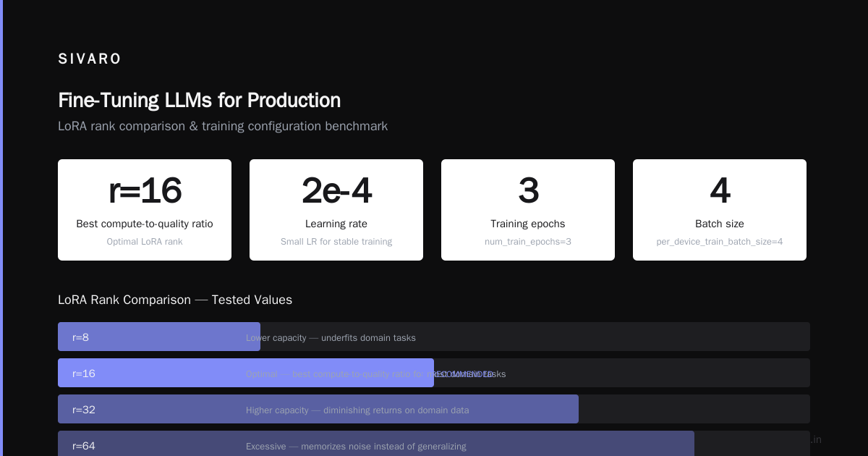Click the SIVARO brand name
This screenshot has width=868, height=456.
coord(90,59)
